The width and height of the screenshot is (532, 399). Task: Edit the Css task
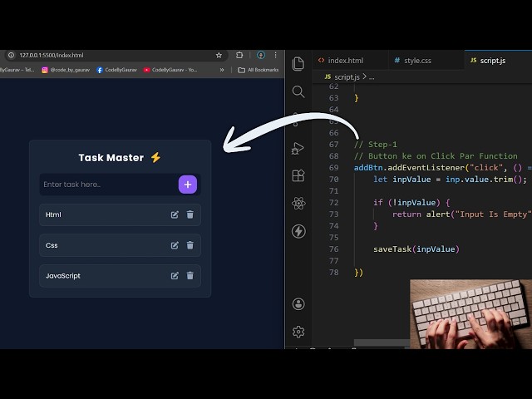[175, 245]
